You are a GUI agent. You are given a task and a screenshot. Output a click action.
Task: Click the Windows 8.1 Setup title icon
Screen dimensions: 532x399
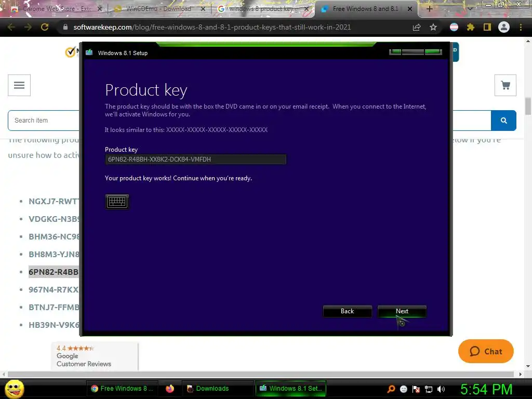click(x=89, y=52)
